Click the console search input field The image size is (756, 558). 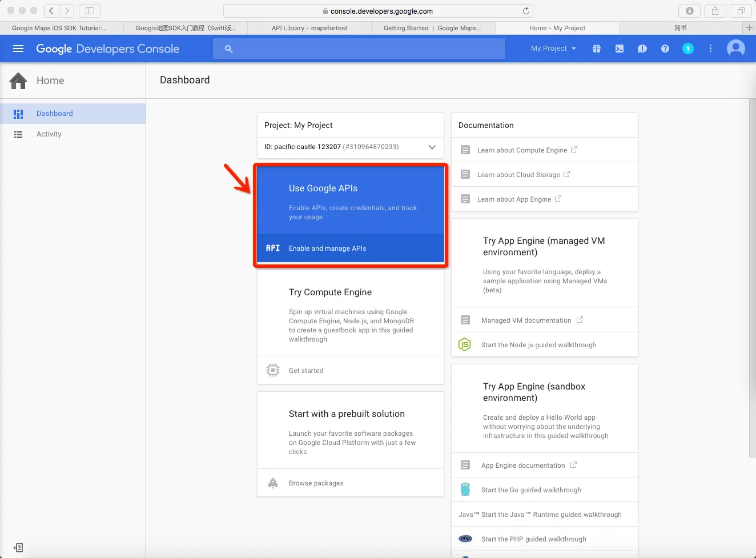pyautogui.click(x=359, y=49)
